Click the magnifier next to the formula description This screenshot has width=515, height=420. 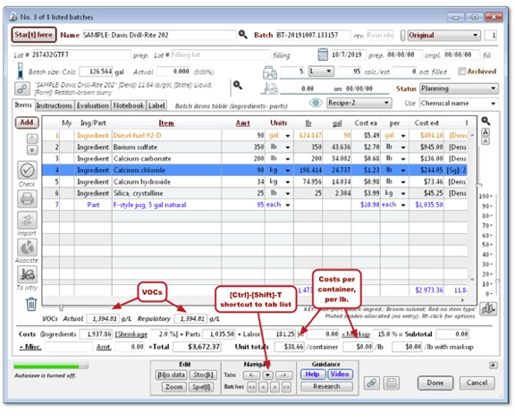tap(238, 85)
